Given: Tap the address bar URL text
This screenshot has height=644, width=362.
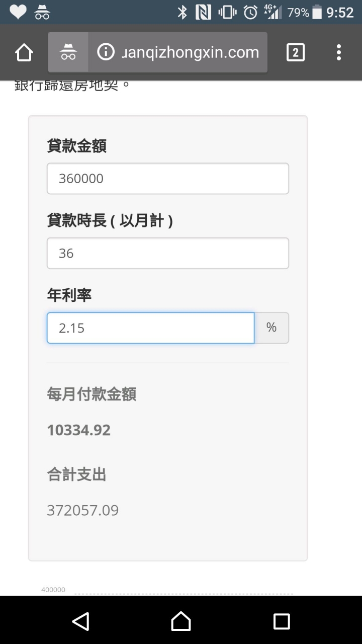Looking at the screenshot, I should point(191,52).
